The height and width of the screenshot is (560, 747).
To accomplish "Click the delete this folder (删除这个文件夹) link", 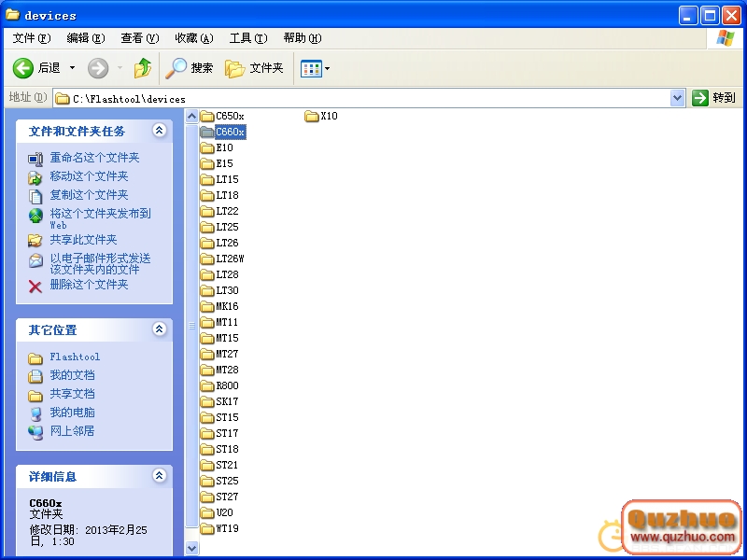I will [x=89, y=285].
